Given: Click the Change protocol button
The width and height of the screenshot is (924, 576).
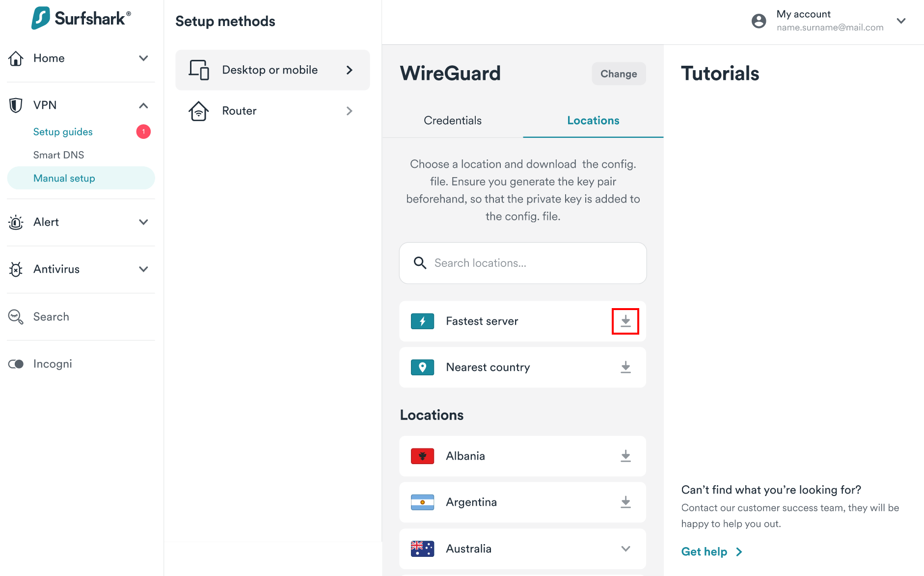Looking at the screenshot, I should pos(619,74).
